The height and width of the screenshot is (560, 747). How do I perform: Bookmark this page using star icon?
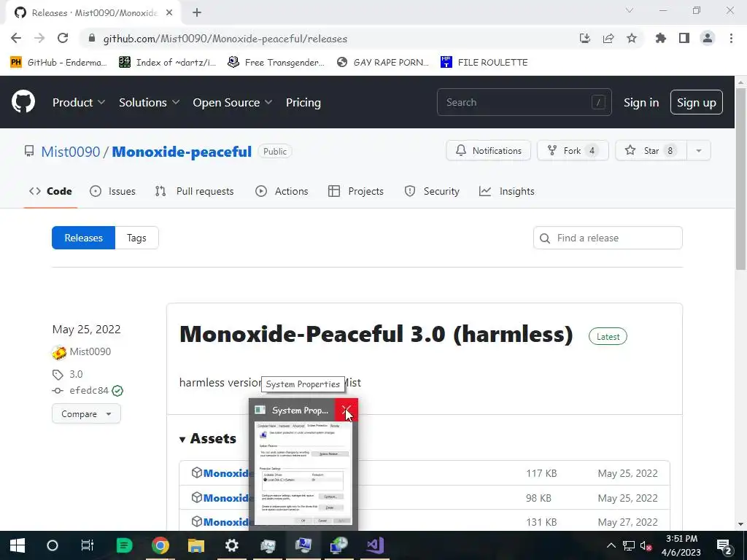tap(632, 38)
